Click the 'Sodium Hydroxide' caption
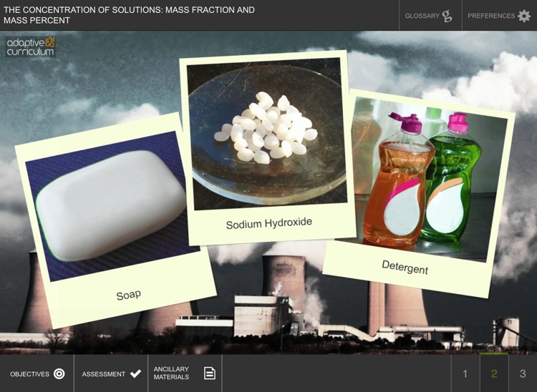Screen dimensions: 537x392 [268, 223]
